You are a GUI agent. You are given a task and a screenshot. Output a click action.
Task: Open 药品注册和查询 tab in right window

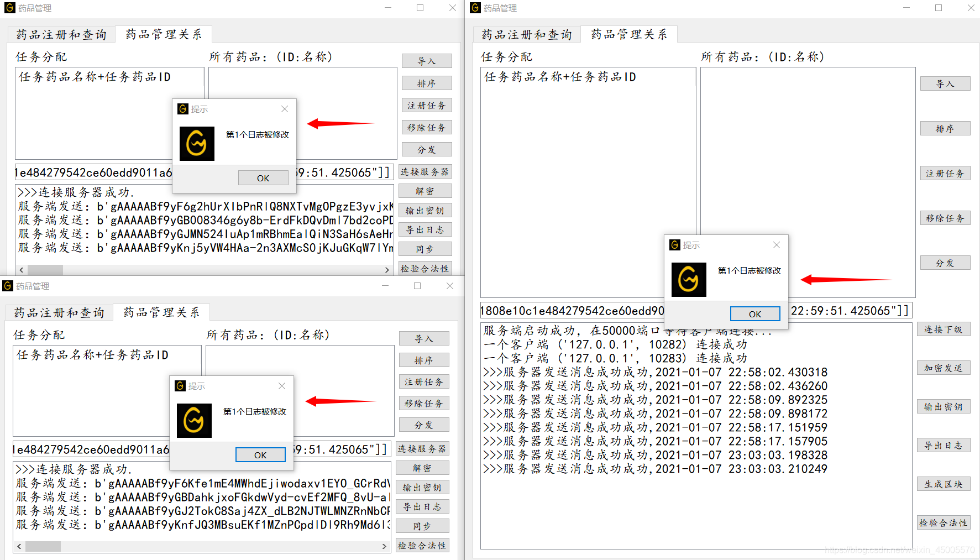[527, 34]
